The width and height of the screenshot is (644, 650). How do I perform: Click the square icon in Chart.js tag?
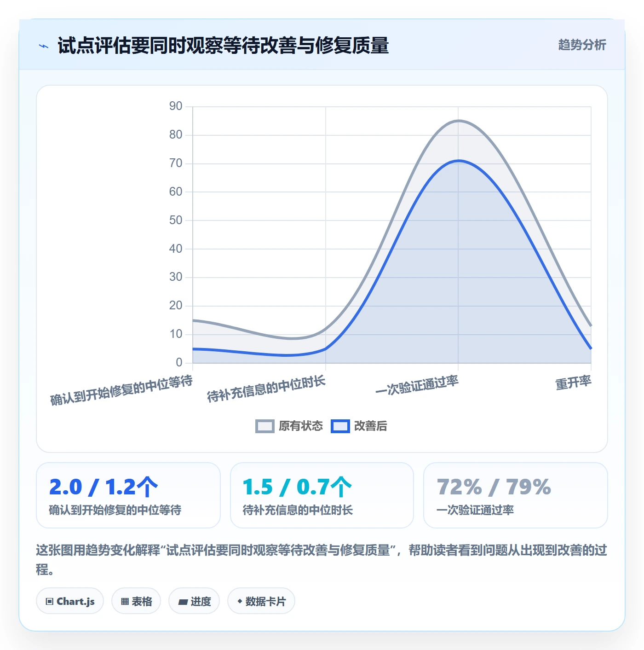(50, 601)
